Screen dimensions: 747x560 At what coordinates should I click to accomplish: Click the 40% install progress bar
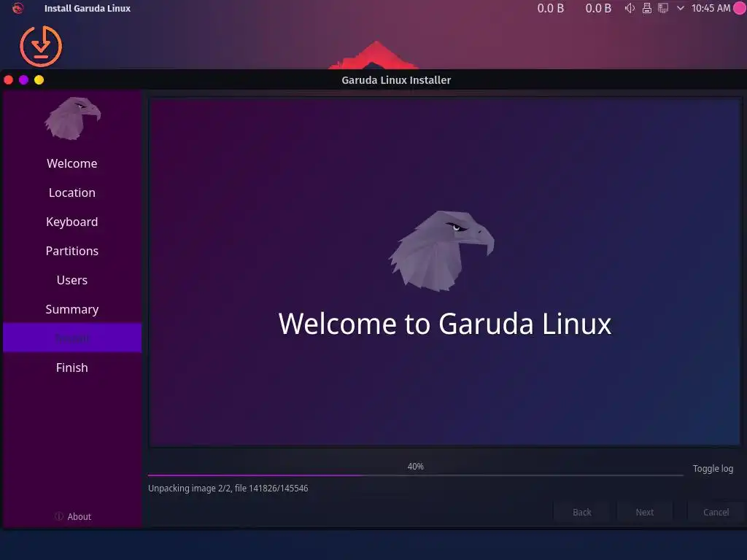point(415,475)
